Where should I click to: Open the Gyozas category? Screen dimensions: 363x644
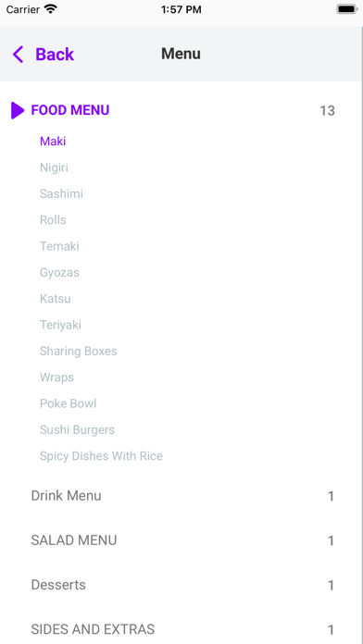click(59, 272)
